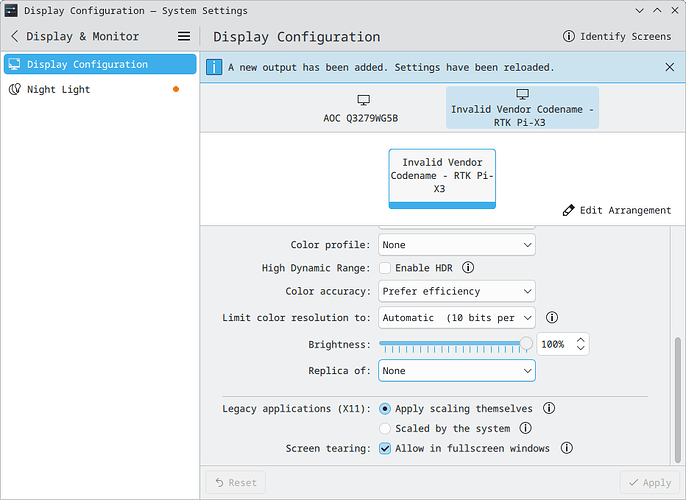Dismiss the new output notification

pyautogui.click(x=669, y=67)
